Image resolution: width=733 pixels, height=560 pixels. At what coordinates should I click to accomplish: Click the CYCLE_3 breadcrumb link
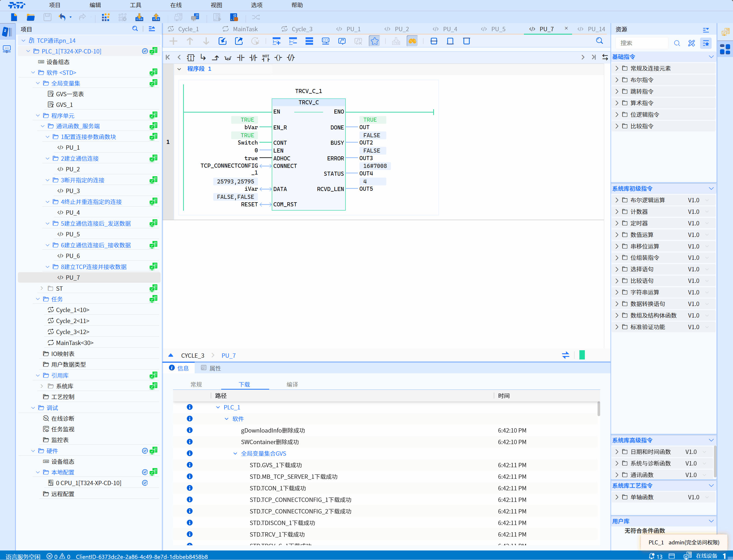pyautogui.click(x=193, y=355)
